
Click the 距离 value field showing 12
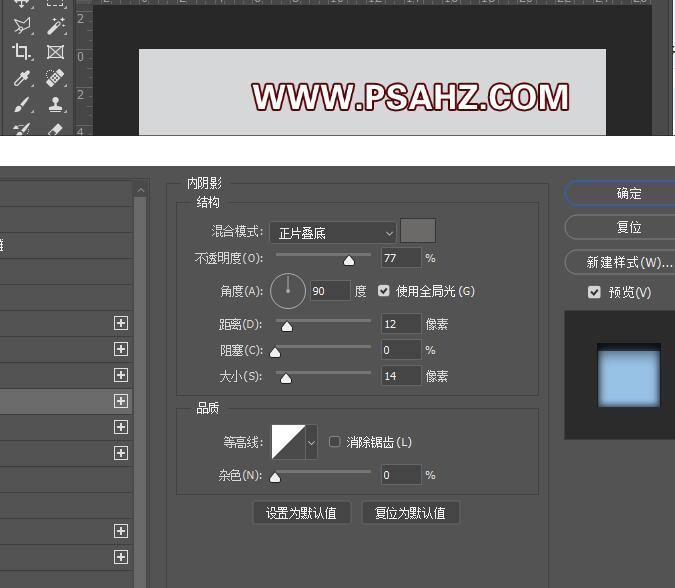click(x=401, y=324)
